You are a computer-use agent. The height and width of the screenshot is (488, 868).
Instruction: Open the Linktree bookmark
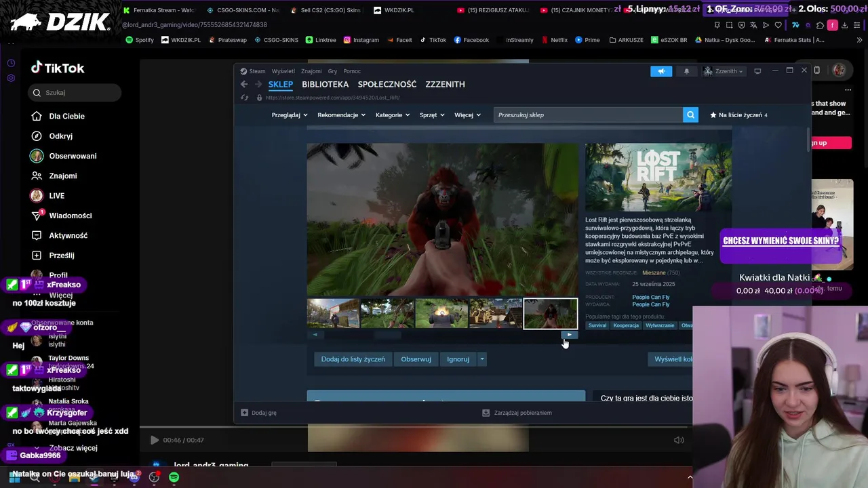point(321,40)
